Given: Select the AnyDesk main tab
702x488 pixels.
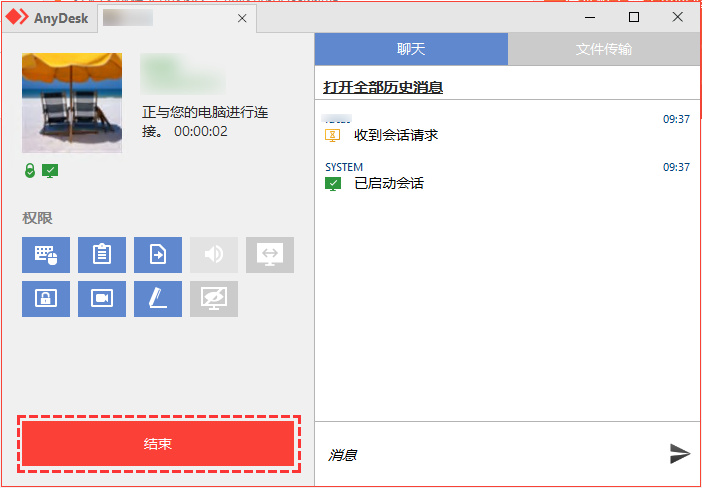Looking at the screenshot, I should (49, 18).
